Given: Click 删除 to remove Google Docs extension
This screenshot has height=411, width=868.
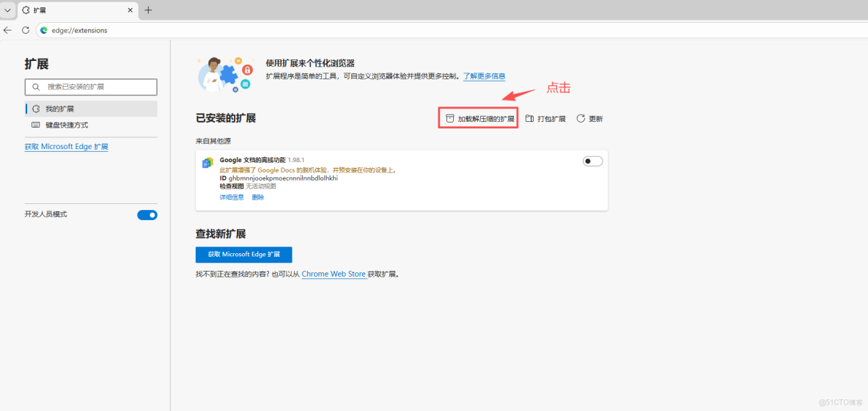Looking at the screenshot, I should coord(258,197).
